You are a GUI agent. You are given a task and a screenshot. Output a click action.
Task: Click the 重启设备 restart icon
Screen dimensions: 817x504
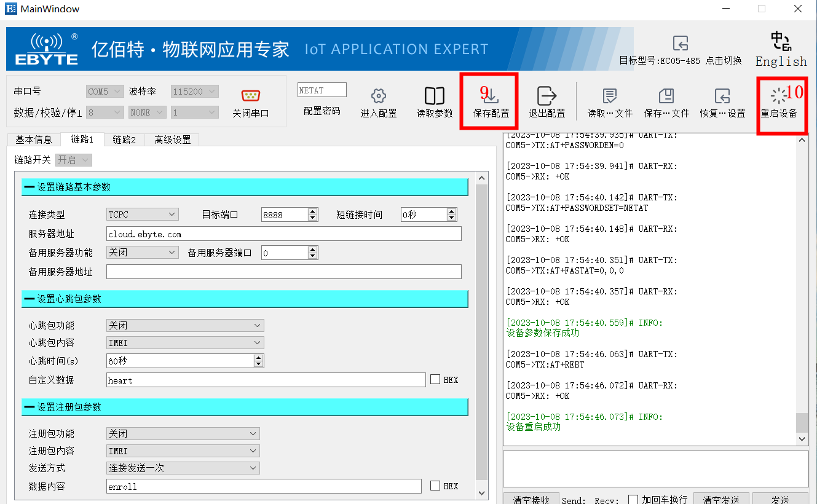pos(778,96)
